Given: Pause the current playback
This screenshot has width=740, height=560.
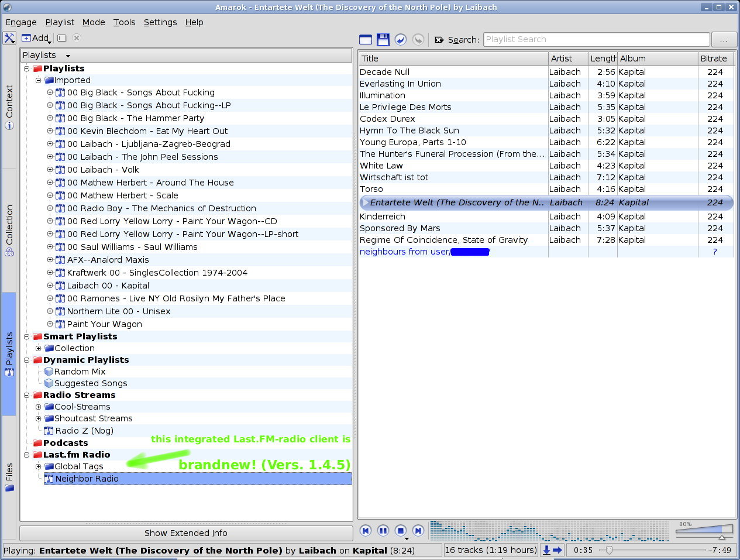Looking at the screenshot, I should point(383,531).
